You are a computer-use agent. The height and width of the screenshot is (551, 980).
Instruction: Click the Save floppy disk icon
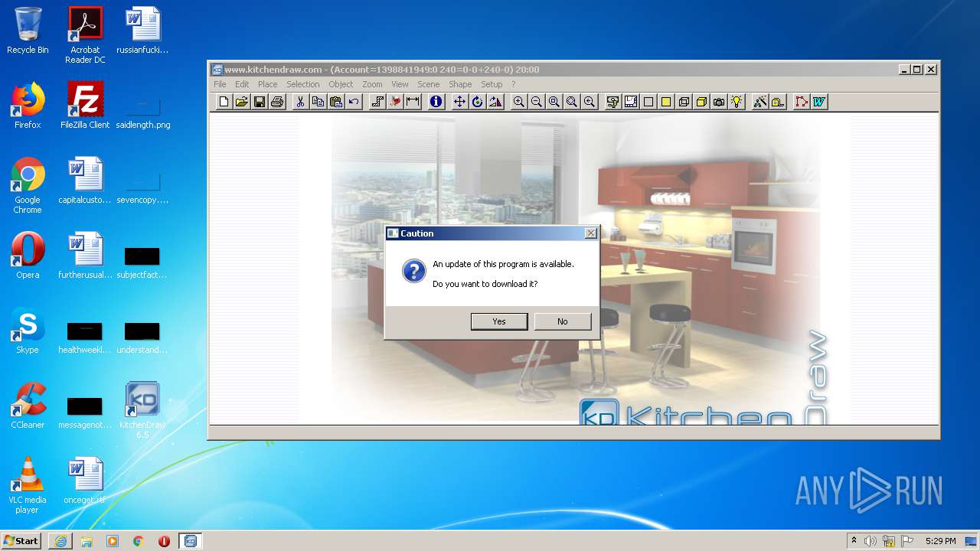[x=260, y=102]
